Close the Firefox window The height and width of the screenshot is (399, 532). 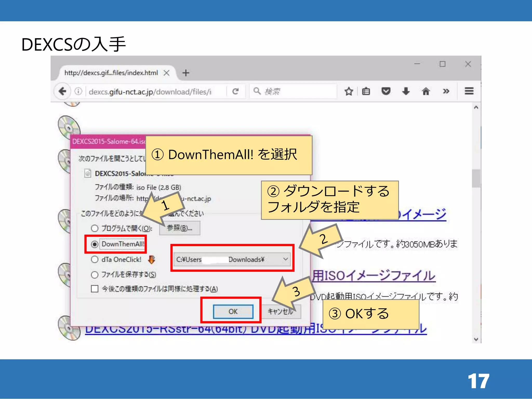468,64
